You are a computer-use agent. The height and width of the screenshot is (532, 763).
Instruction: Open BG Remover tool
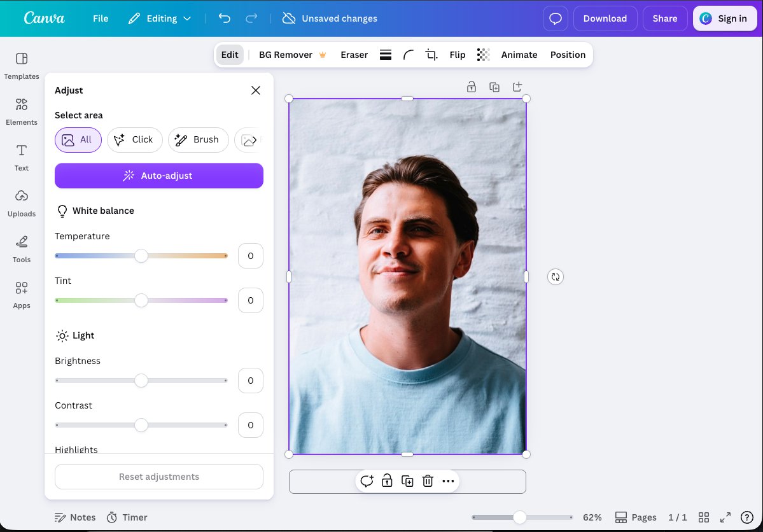click(293, 55)
